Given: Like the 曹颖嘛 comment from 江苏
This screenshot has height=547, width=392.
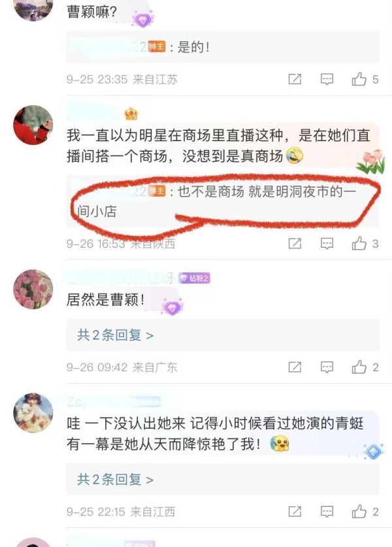Looking at the screenshot, I should pyautogui.click(x=365, y=79).
